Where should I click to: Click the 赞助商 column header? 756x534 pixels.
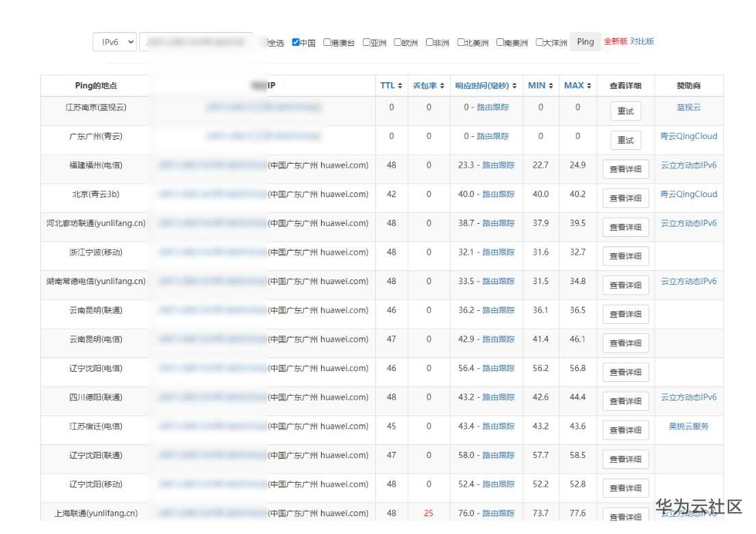pos(688,86)
